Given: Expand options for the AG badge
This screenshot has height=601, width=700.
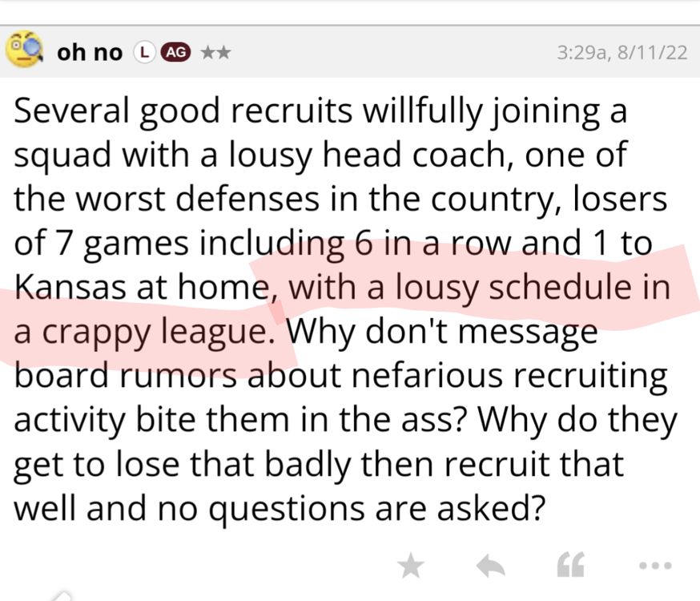Looking at the screenshot, I should (x=175, y=52).
